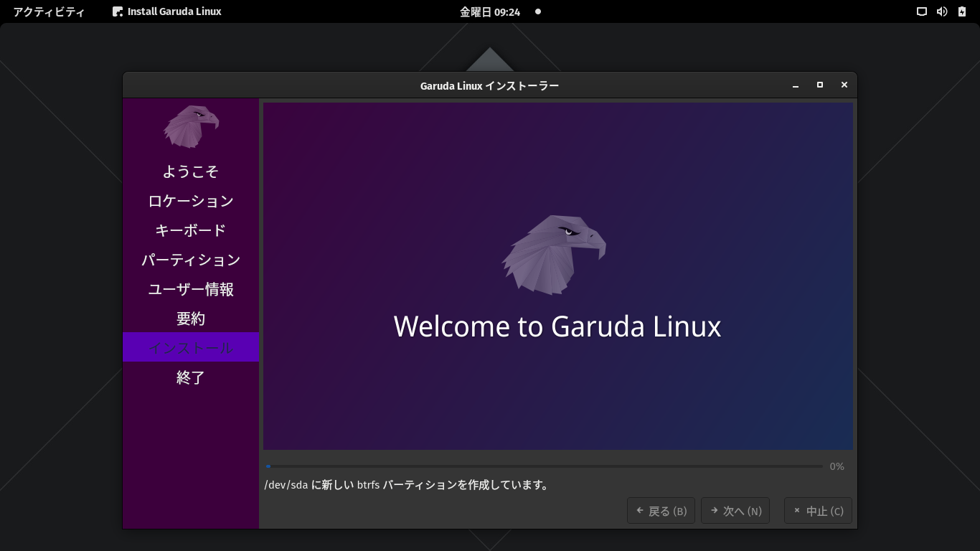Maximize the Garuda Linux installer window
Viewport: 980px width, 551px height.
[820, 85]
